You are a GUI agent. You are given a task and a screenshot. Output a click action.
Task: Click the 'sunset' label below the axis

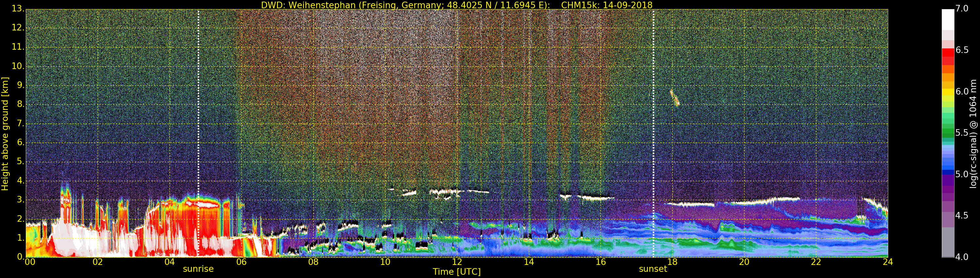click(653, 269)
